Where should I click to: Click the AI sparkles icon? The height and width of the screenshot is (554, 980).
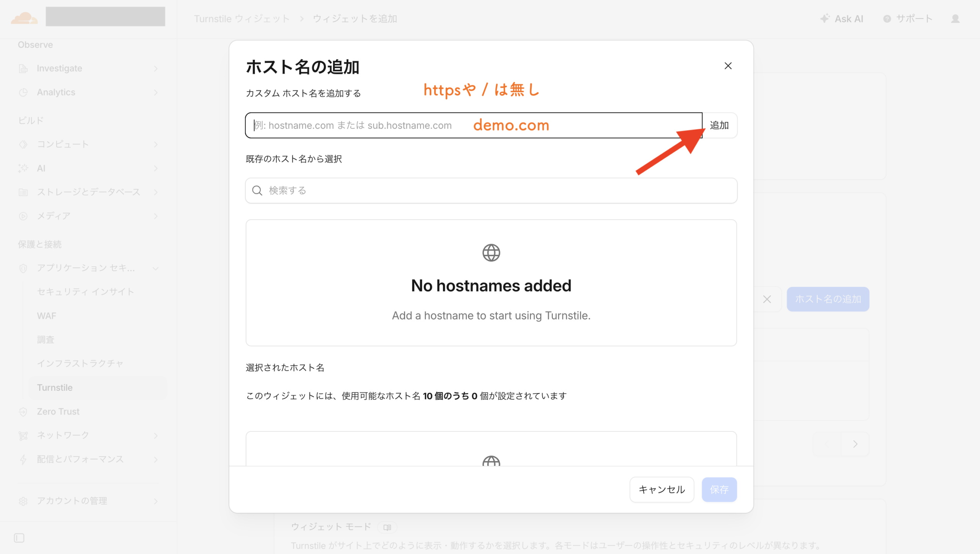coord(23,168)
